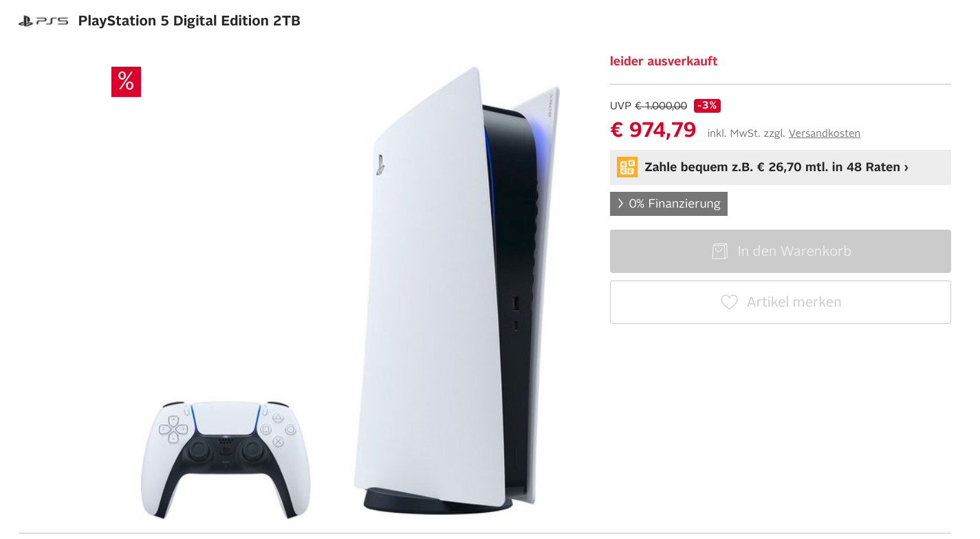Image resolution: width=980 pixels, height=539 pixels.
Task: Open Zahle bequem installment offer banner
Action: (x=781, y=167)
